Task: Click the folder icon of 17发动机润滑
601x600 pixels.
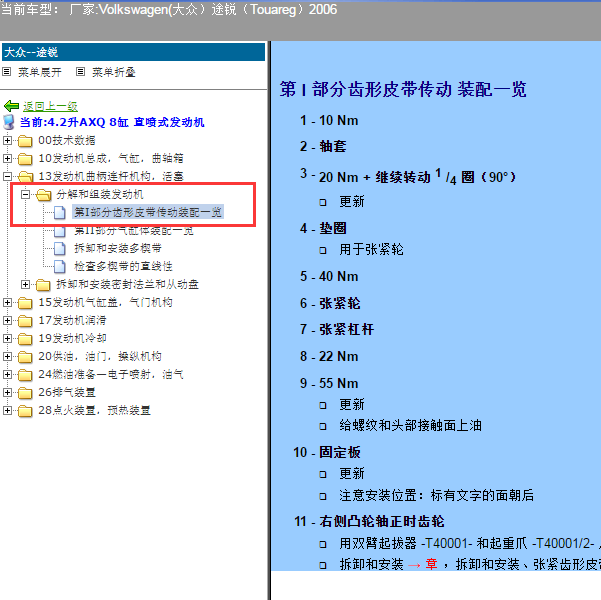Action: pyautogui.click(x=25, y=321)
